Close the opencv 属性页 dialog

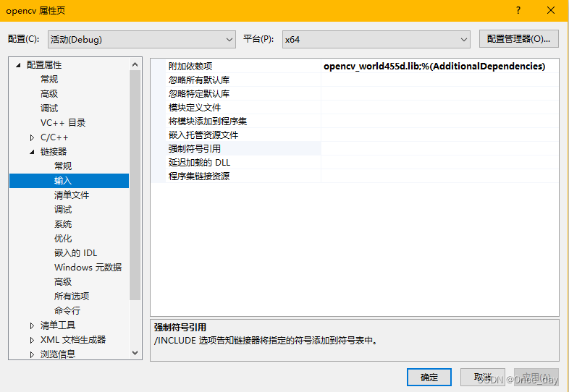click(550, 11)
